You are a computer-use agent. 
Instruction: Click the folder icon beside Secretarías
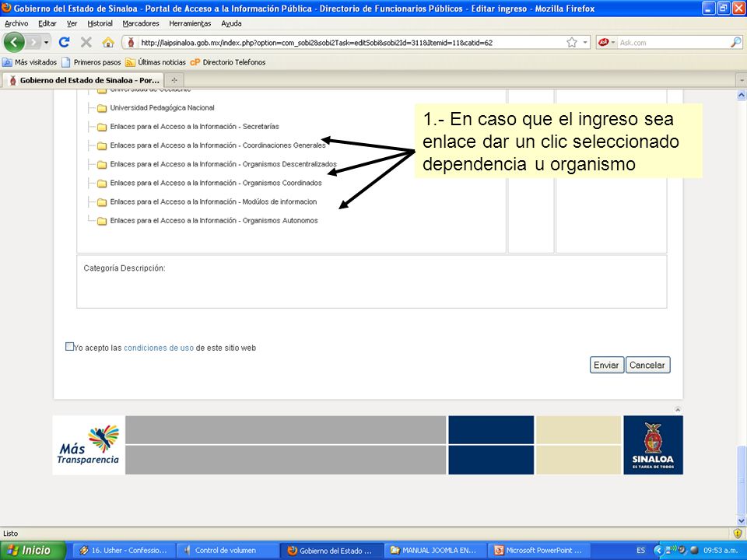[101, 127]
